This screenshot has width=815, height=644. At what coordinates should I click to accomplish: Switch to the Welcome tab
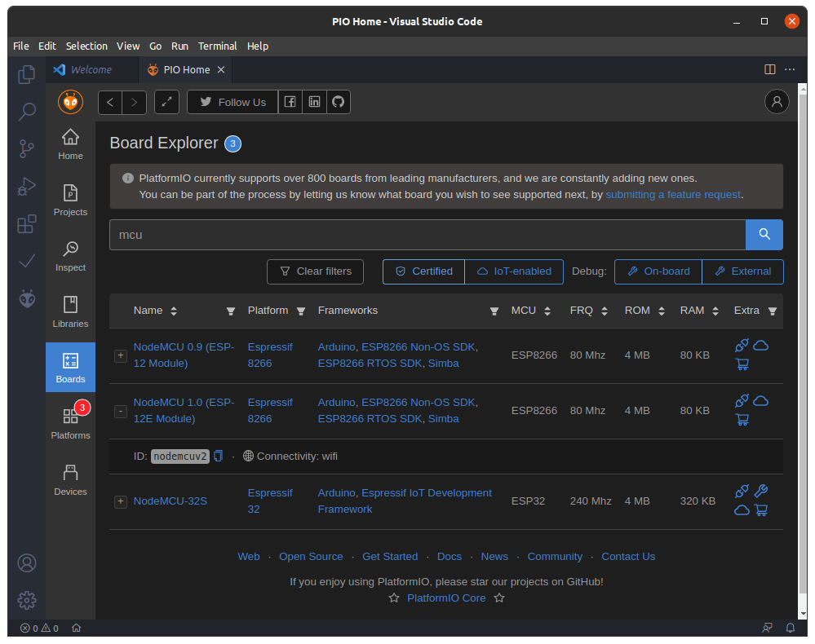pyautogui.click(x=91, y=69)
